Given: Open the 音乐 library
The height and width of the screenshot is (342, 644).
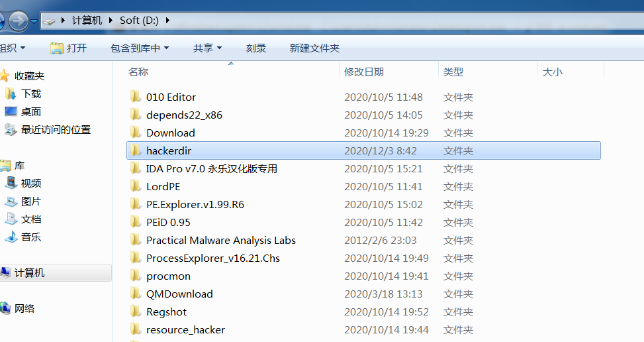Looking at the screenshot, I should [x=31, y=237].
